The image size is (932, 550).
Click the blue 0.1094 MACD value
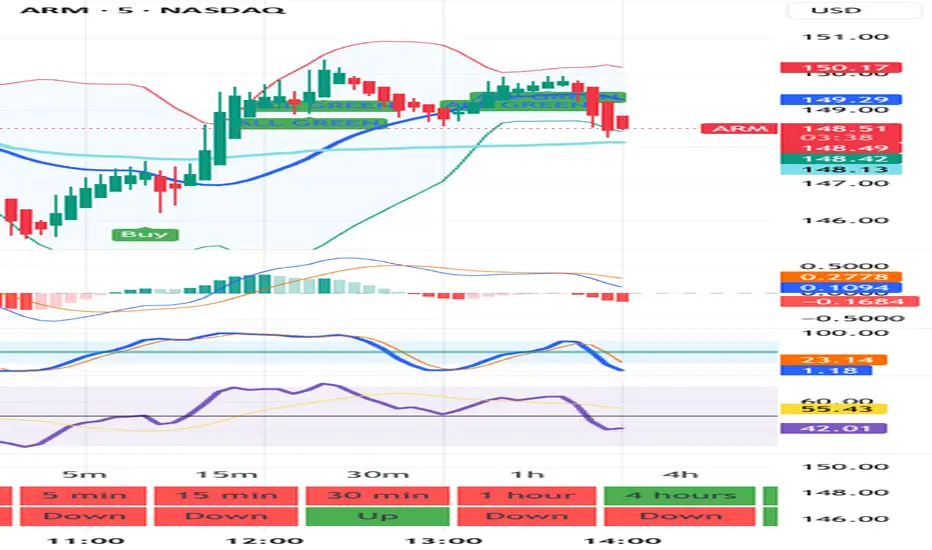pos(841,288)
